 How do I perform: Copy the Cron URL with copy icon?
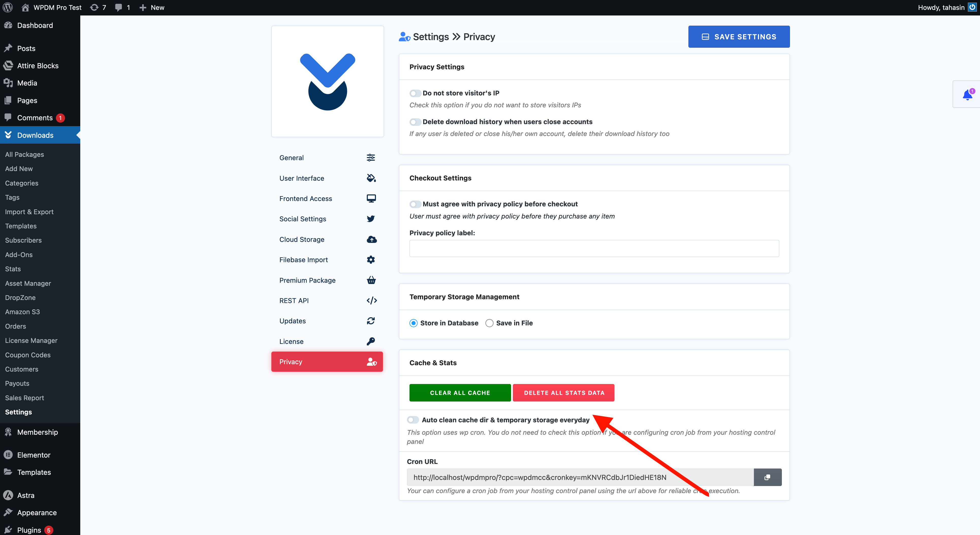coord(767,477)
